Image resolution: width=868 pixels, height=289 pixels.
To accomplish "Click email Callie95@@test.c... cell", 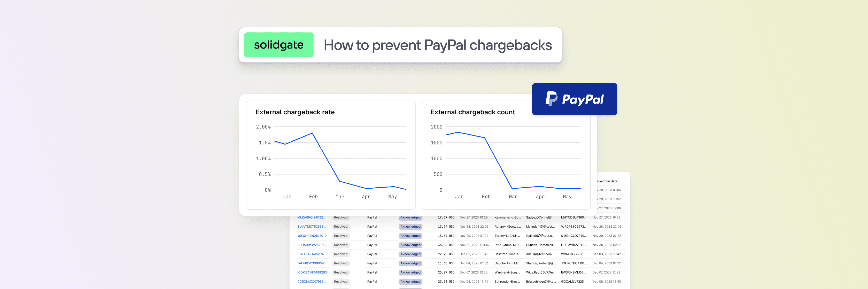I will click(x=540, y=236).
